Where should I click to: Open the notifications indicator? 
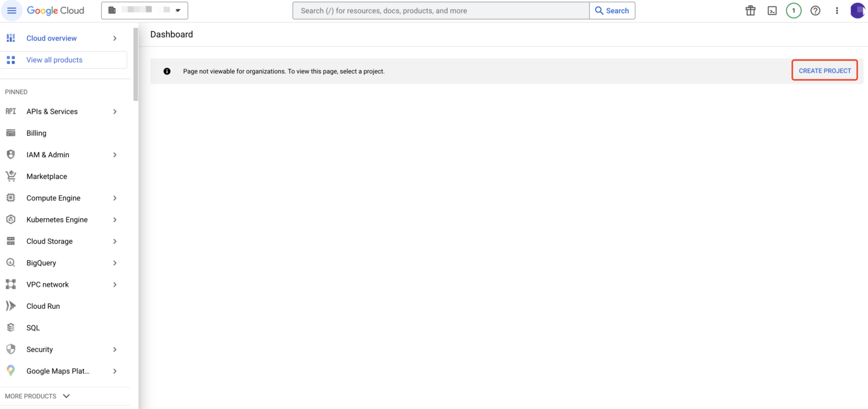(793, 10)
